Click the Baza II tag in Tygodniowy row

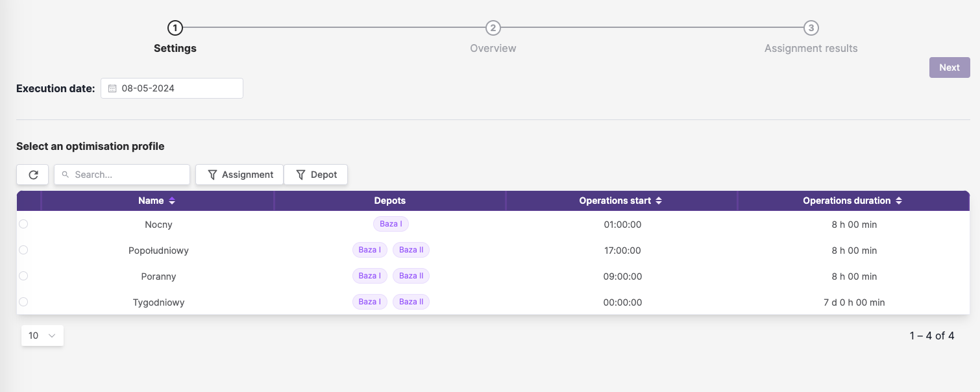(411, 302)
